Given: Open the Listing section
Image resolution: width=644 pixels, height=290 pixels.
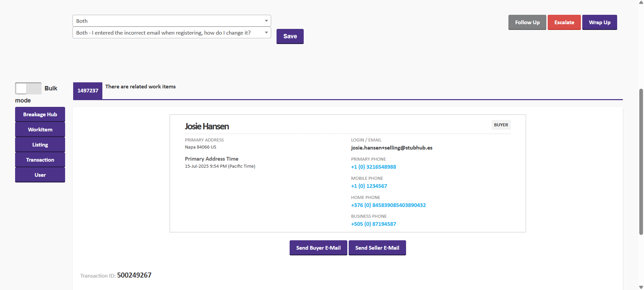Looking at the screenshot, I should (x=40, y=145).
